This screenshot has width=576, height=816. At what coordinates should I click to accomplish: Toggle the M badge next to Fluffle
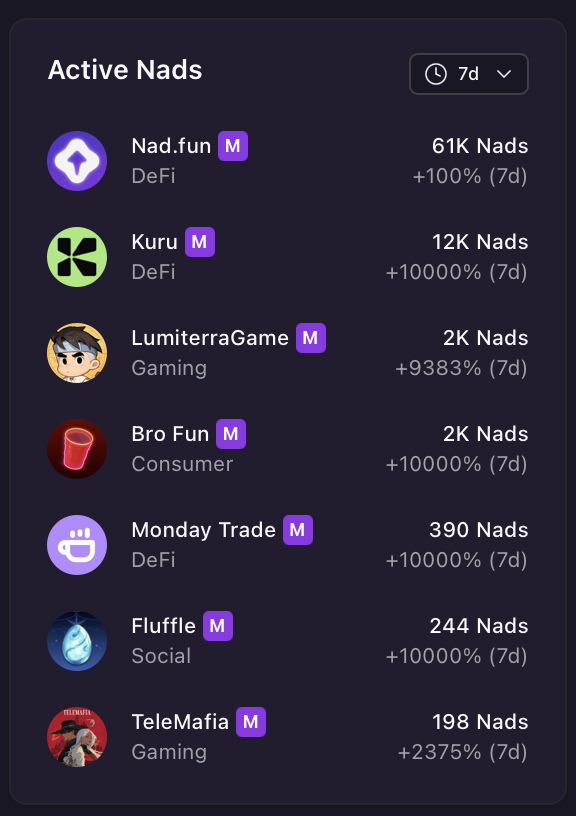[x=219, y=626]
